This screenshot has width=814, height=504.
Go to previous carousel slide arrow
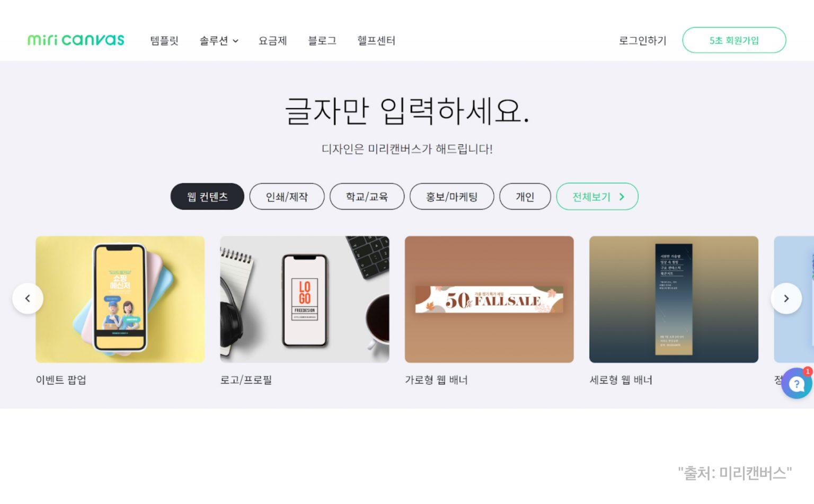(x=28, y=298)
